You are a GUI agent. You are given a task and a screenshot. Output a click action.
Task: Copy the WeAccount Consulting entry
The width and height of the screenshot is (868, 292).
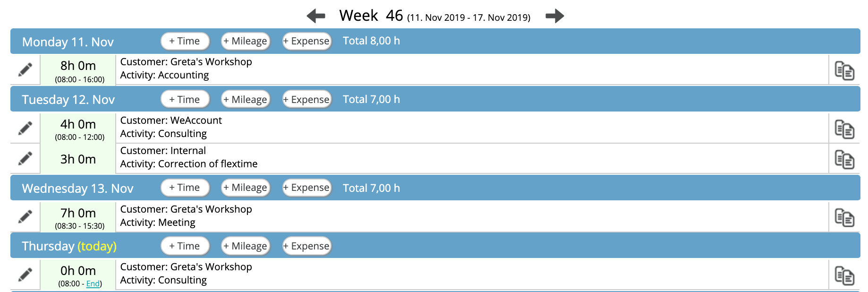[844, 129]
